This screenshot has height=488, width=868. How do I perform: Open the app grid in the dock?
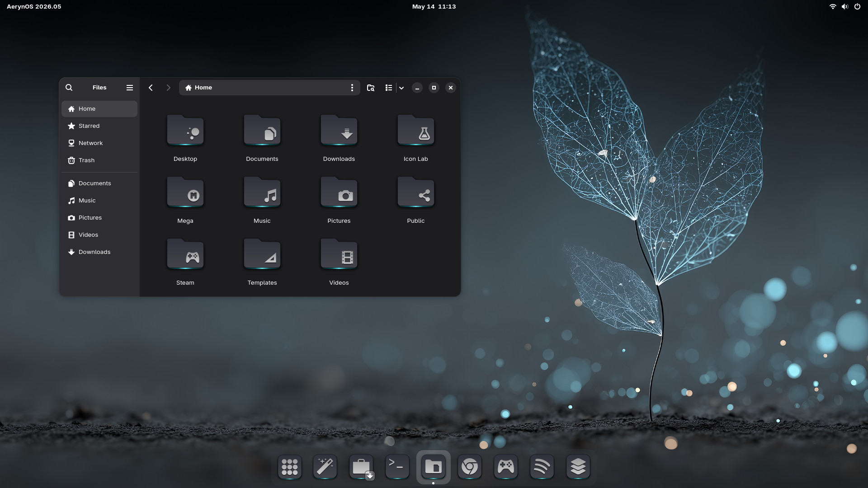(289, 467)
